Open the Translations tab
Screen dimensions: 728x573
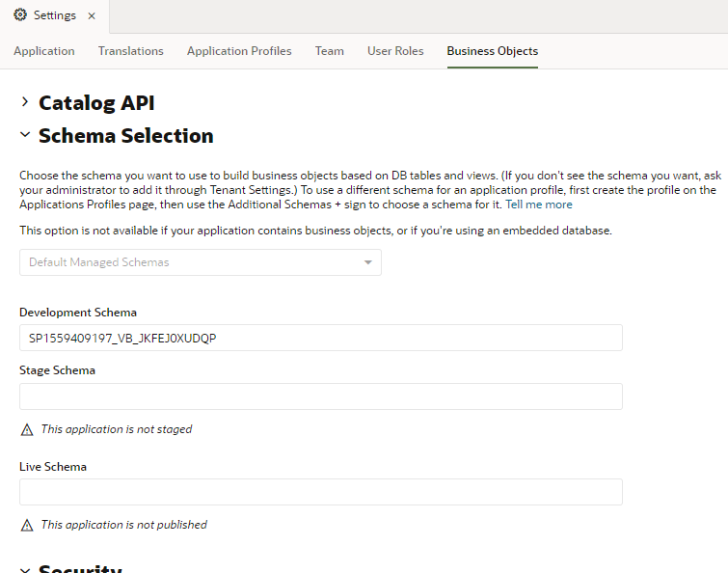coord(131,50)
